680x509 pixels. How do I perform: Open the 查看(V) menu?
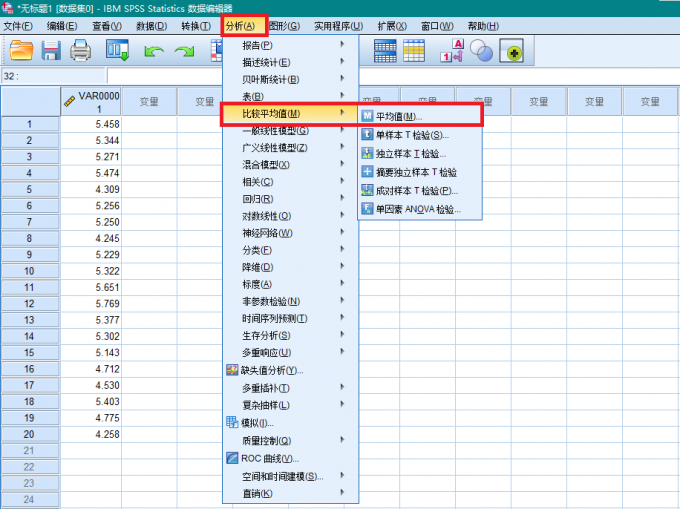click(x=107, y=26)
